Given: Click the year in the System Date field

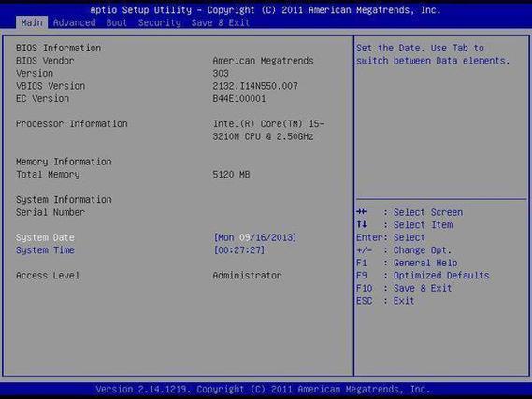Looking at the screenshot, I should (x=282, y=237).
